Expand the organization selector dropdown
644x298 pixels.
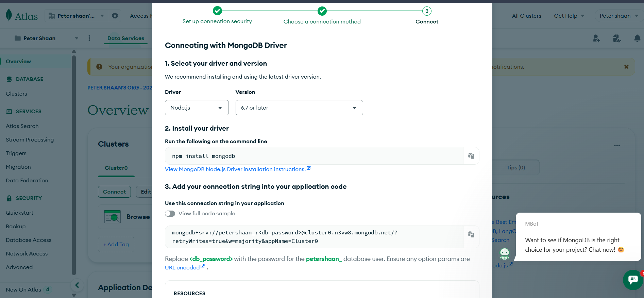(77, 16)
